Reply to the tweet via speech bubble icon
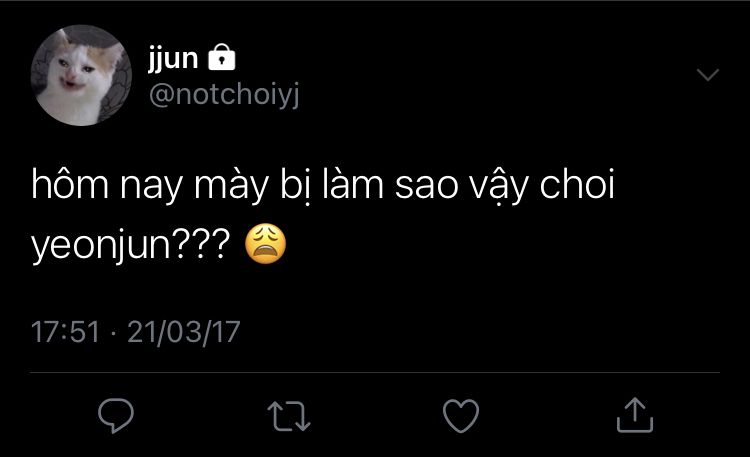Screen dimensions: 750x457 [117, 414]
